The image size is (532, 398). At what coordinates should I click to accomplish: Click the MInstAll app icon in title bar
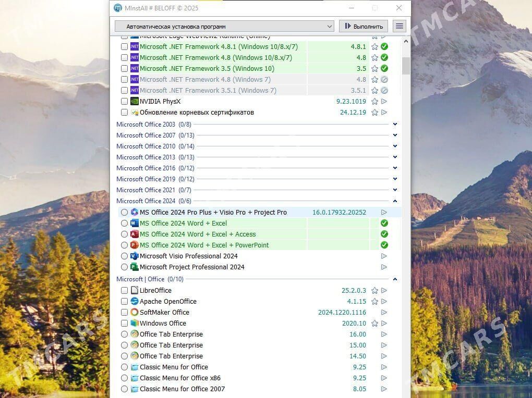tap(118, 8)
